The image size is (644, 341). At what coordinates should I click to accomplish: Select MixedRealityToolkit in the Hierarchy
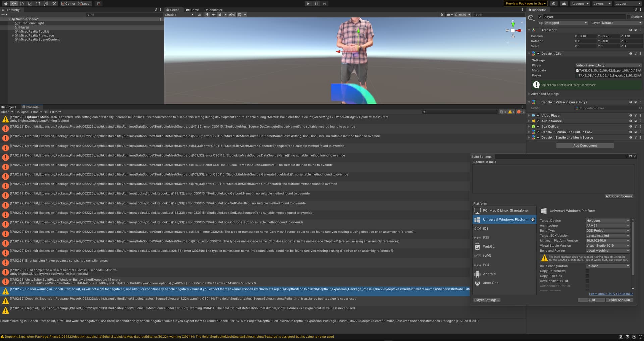[34, 32]
